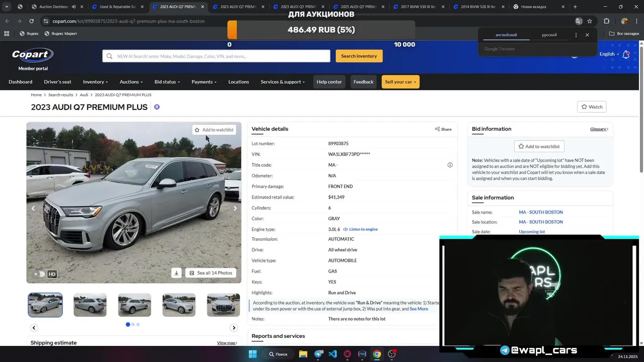The image size is (644, 362).
Task: Expand the Bid status menu
Action: click(167, 82)
